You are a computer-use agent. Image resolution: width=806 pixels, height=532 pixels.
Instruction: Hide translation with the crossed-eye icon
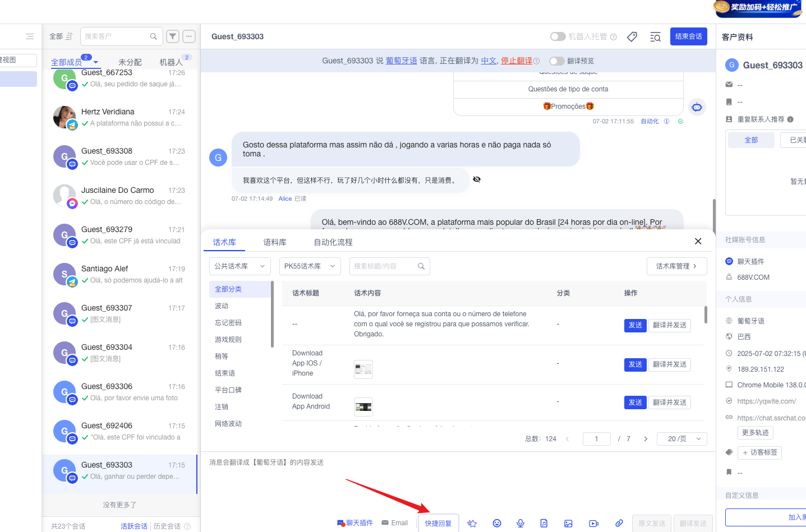coord(477,179)
